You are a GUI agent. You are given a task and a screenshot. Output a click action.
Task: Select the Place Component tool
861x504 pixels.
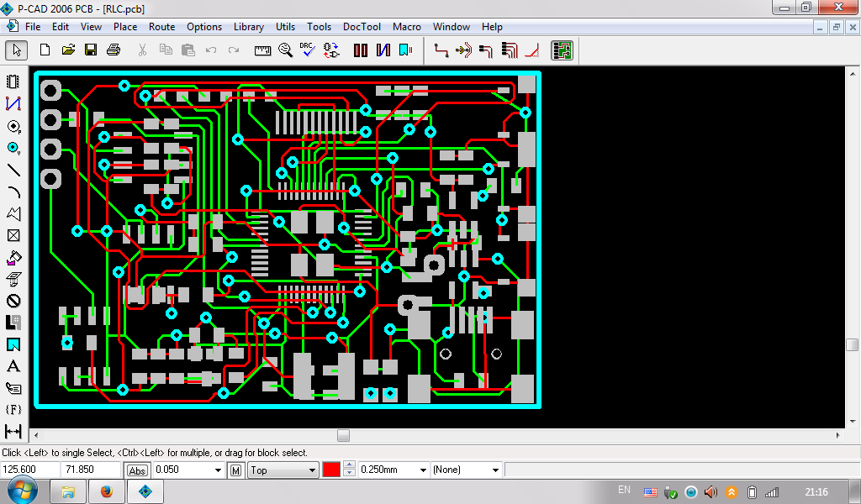point(13,81)
